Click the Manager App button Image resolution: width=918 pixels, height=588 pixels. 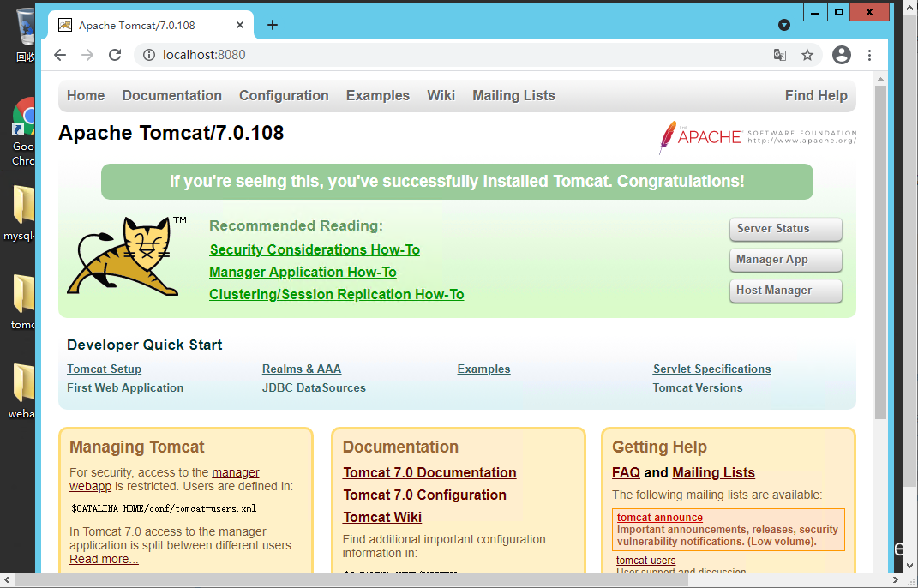[x=786, y=260]
